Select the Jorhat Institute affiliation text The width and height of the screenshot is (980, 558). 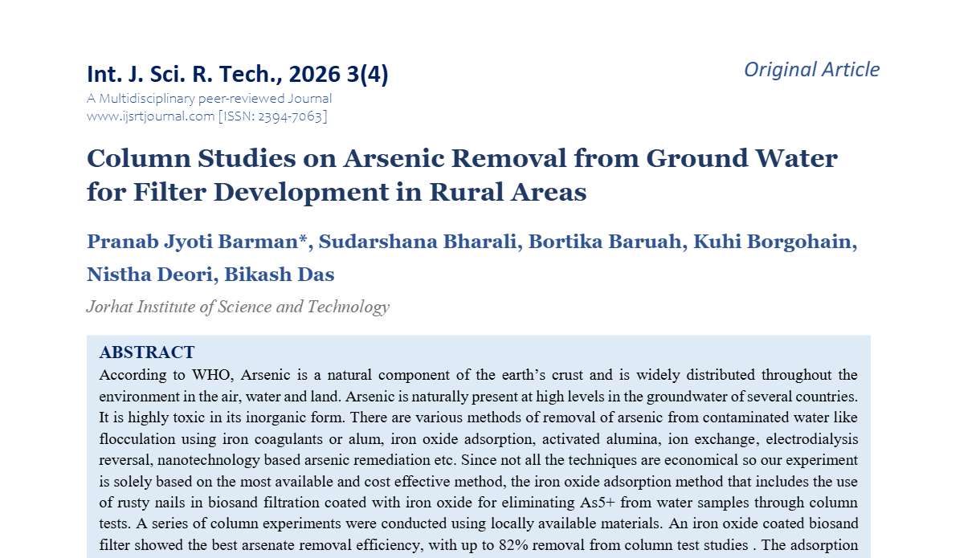pyautogui.click(x=239, y=307)
